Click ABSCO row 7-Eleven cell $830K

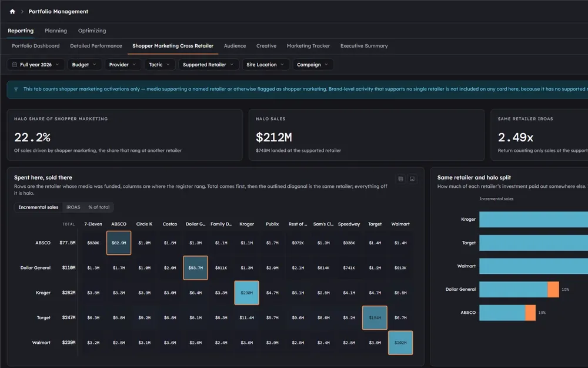pos(93,243)
